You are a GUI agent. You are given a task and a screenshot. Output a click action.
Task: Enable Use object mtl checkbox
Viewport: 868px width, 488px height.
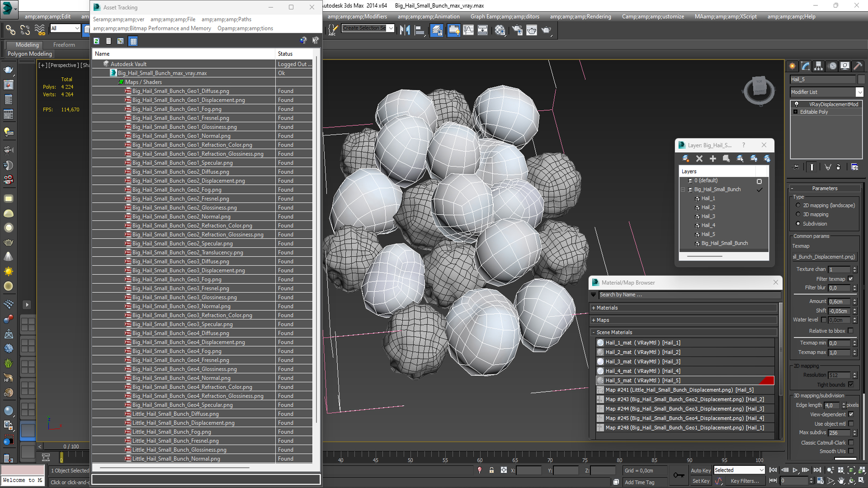tap(851, 424)
